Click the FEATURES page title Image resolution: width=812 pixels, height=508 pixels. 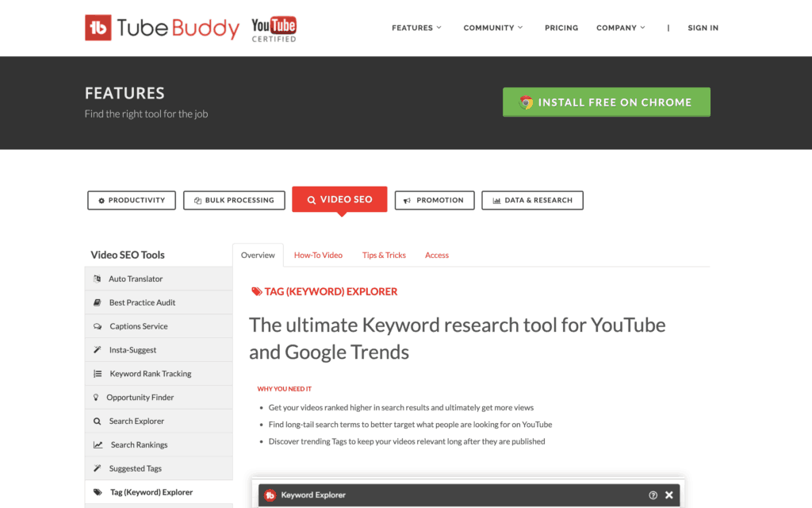tap(124, 94)
